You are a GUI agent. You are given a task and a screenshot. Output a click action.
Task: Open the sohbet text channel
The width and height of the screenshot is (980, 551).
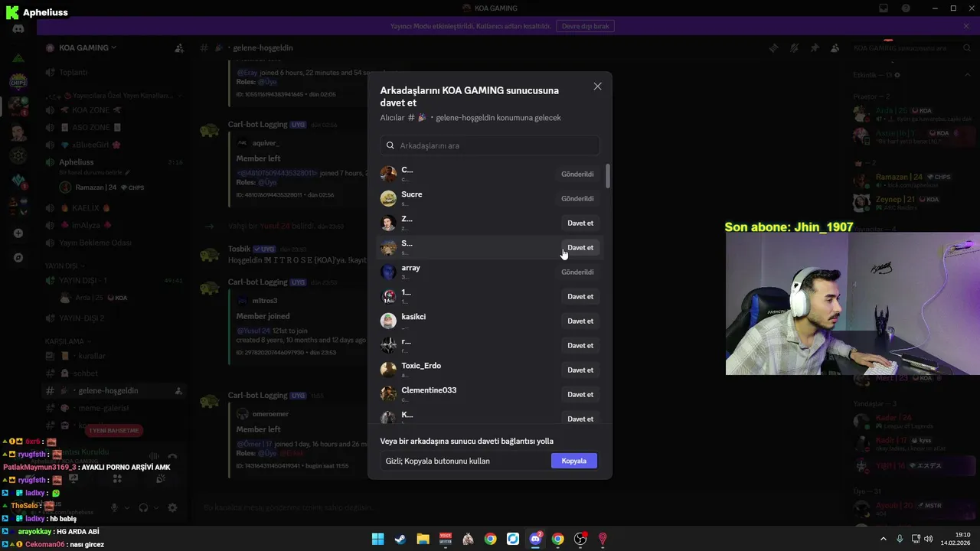pyautogui.click(x=113, y=373)
